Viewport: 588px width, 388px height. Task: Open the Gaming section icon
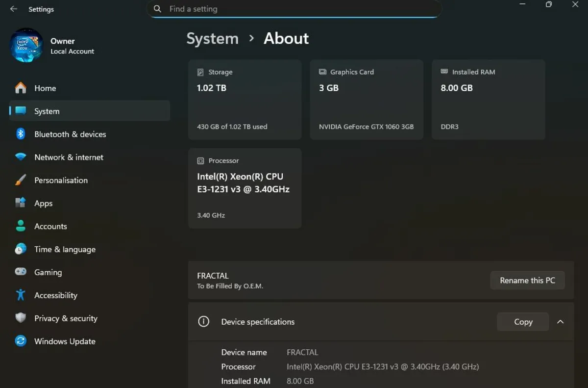(x=20, y=272)
